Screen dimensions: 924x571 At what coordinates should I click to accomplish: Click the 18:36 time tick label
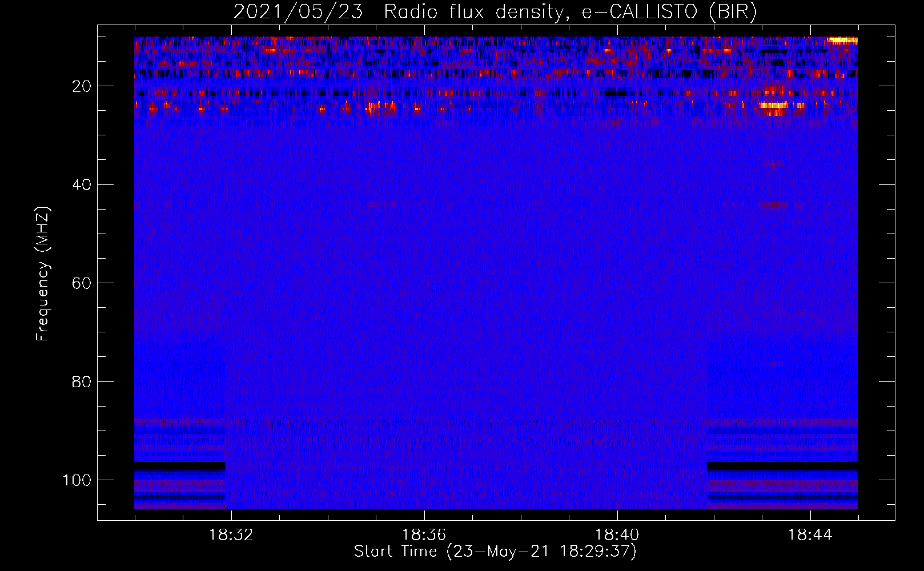[x=424, y=535]
